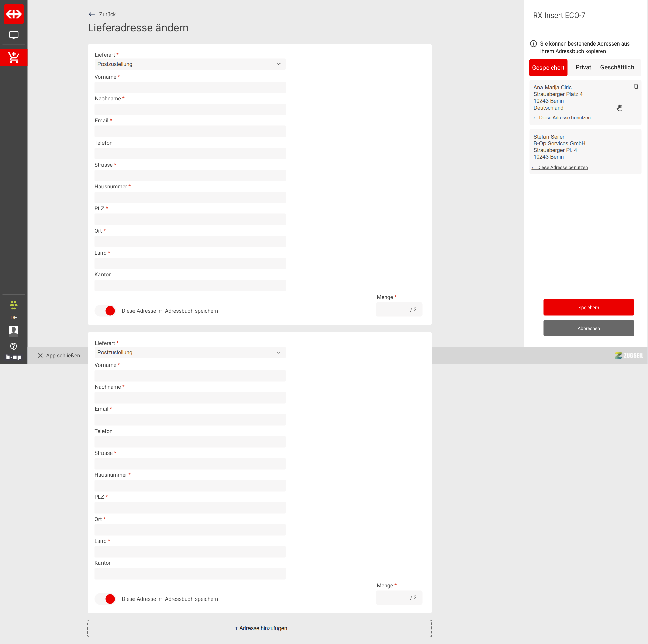This screenshot has width=648, height=644.
Task: Open the help question mark icon
Action: (x=13, y=346)
